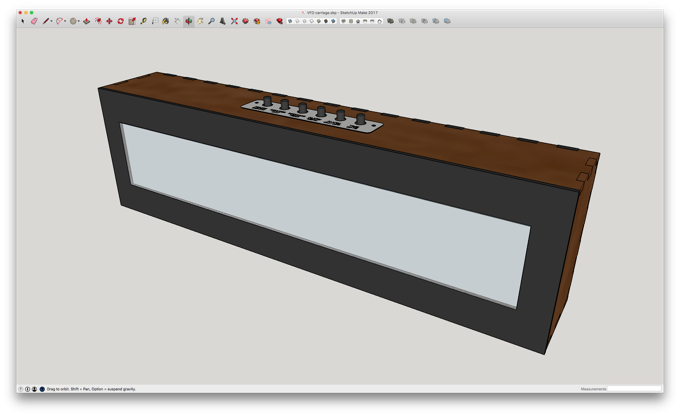Image resolution: width=680 pixels, height=416 pixels.
Task: Click the Send to LayOut icon
Action: point(268,21)
